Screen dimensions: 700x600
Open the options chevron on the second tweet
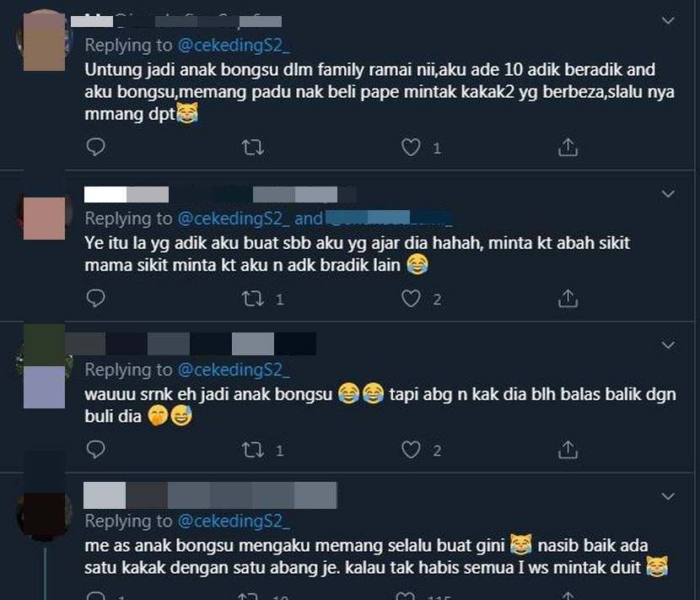point(668,194)
